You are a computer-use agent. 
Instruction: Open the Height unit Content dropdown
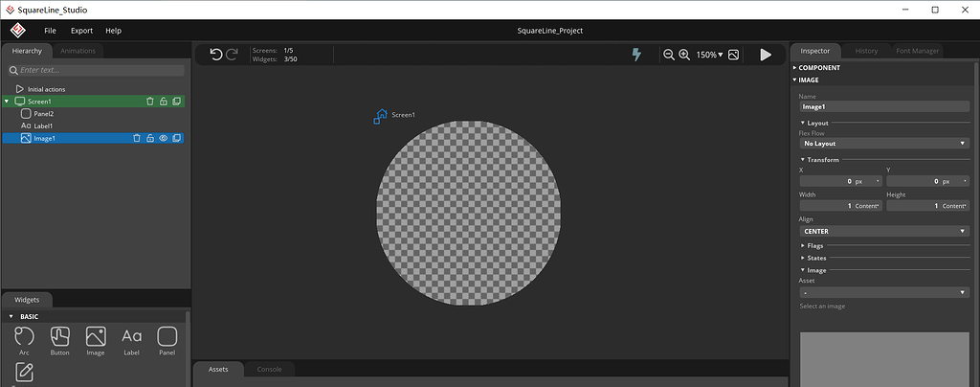point(955,206)
